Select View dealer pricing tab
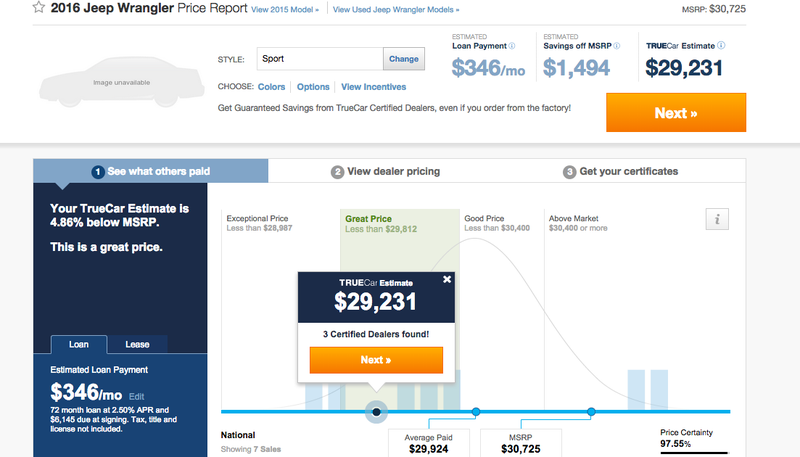Screen dimensions: 800x457 (x=385, y=171)
